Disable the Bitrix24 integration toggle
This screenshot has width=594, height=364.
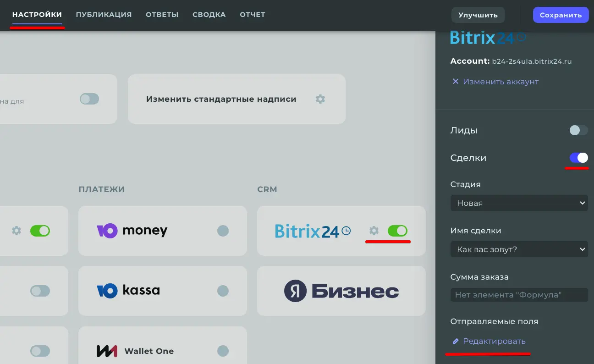pos(397,231)
